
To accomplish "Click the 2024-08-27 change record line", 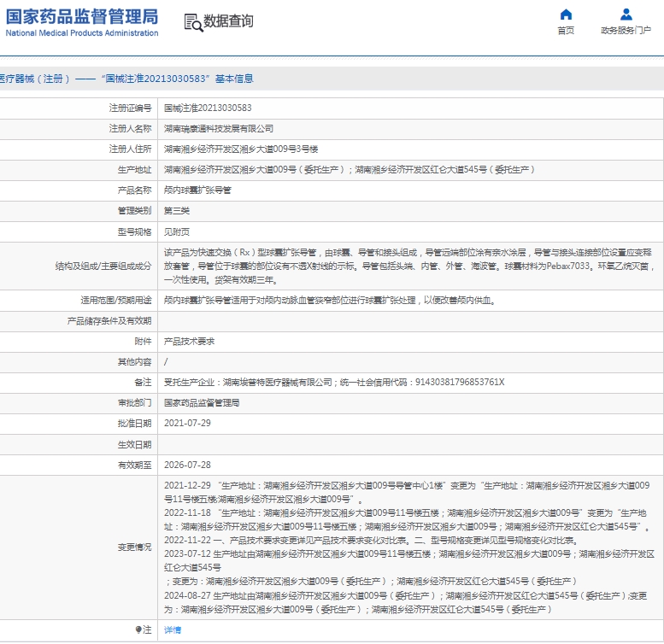I will click(x=406, y=602).
